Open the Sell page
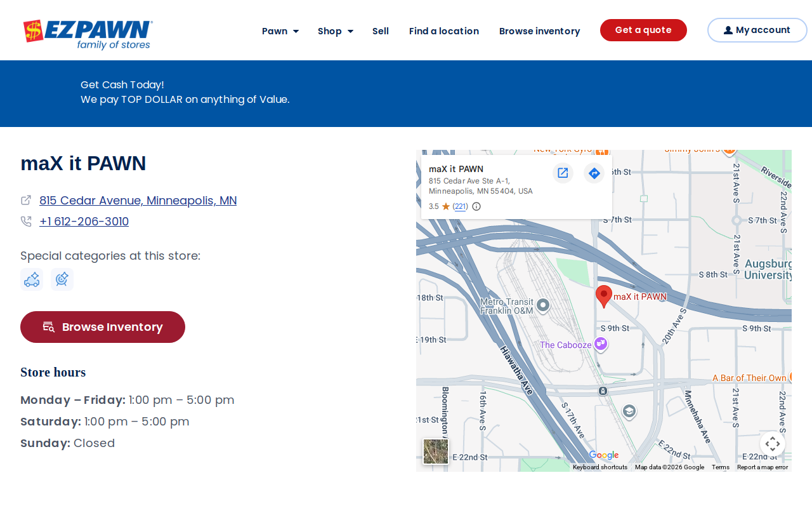 coord(381,31)
